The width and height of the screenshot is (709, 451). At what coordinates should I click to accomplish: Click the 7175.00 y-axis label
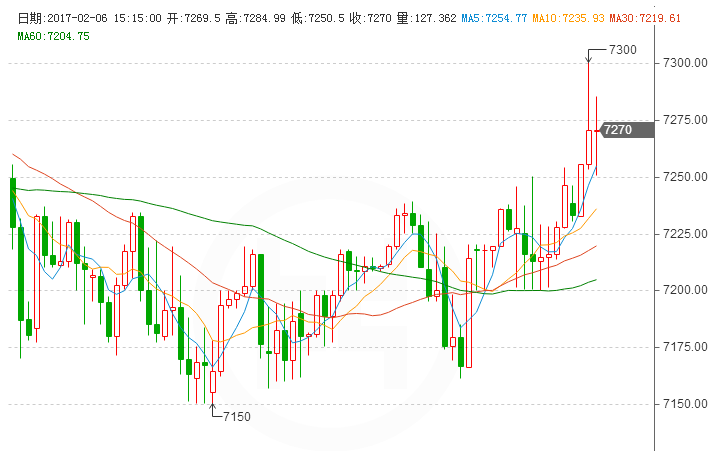(x=685, y=347)
